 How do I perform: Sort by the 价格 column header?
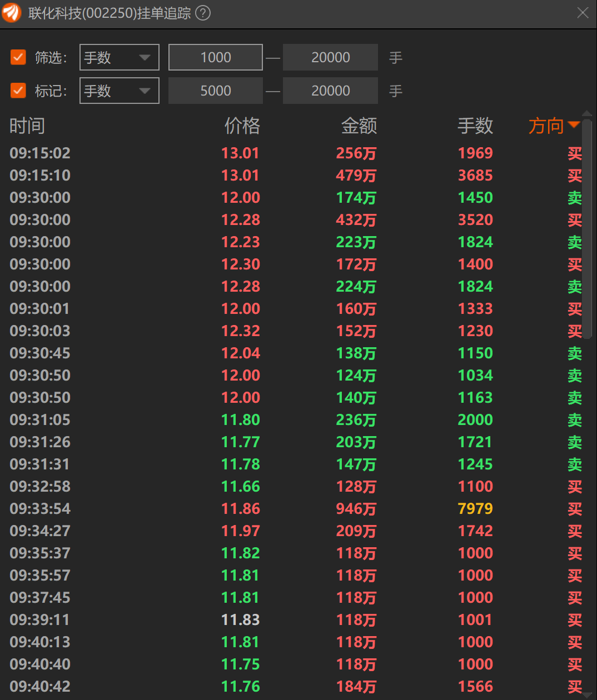(x=242, y=126)
